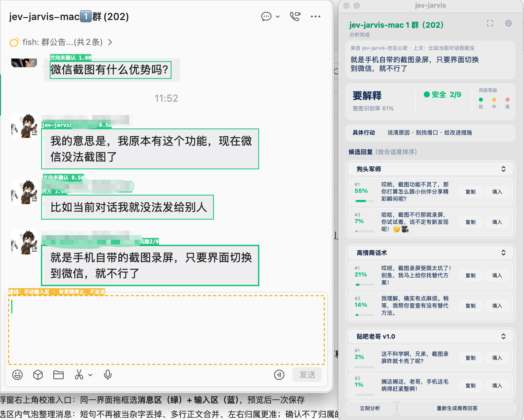The image size is (524, 420).
Task: Open the 狗头军师 persona selector
Action: [430, 169]
